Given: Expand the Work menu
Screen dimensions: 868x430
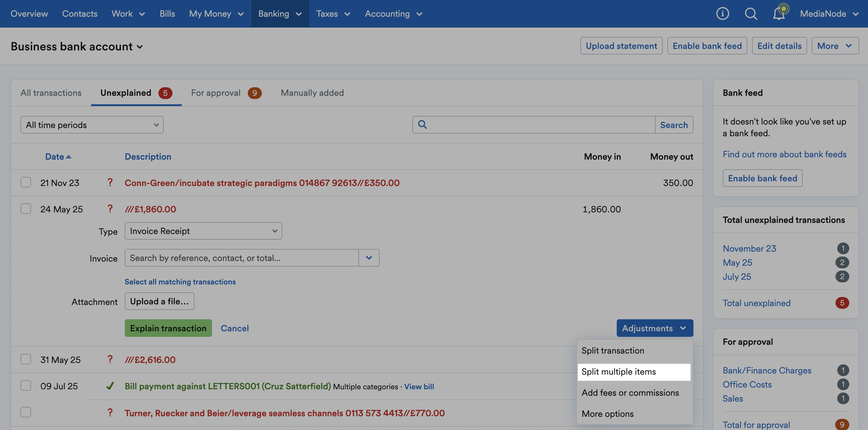Looking at the screenshot, I should click(128, 13).
